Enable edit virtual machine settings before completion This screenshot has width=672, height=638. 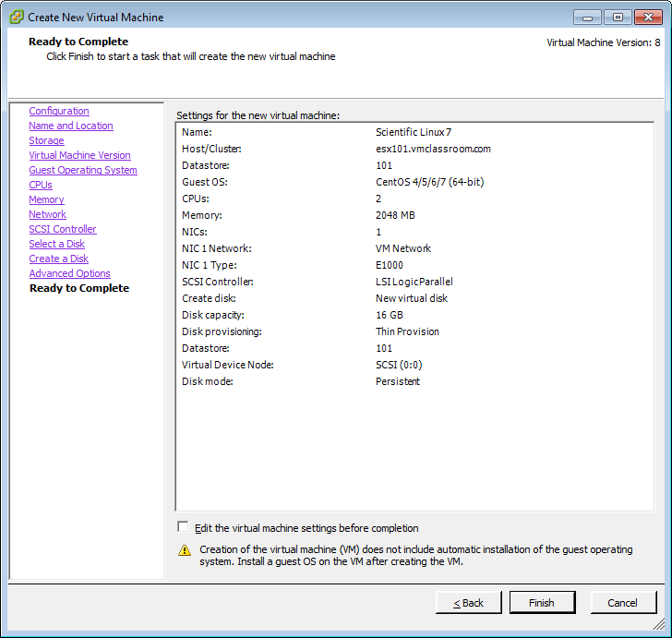click(183, 527)
